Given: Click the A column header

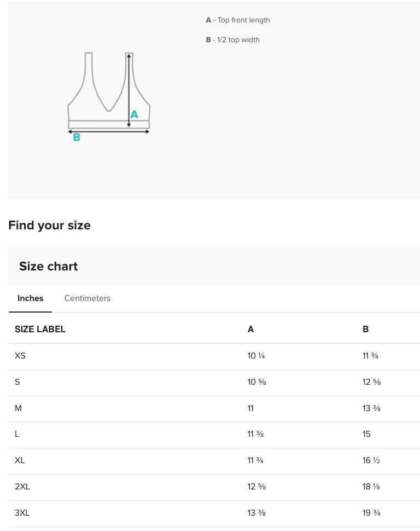Looking at the screenshot, I should coord(250,329).
